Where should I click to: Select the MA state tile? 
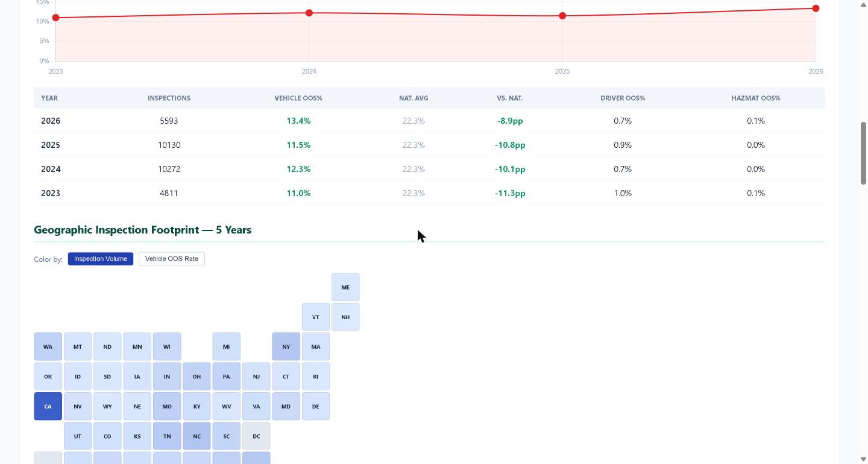(316, 346)
